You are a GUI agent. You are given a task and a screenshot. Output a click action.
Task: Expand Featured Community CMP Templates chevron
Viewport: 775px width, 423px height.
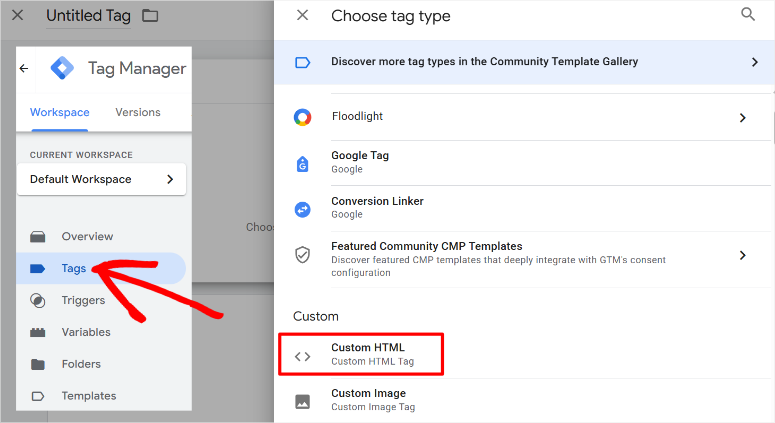(x=742, y=255)
